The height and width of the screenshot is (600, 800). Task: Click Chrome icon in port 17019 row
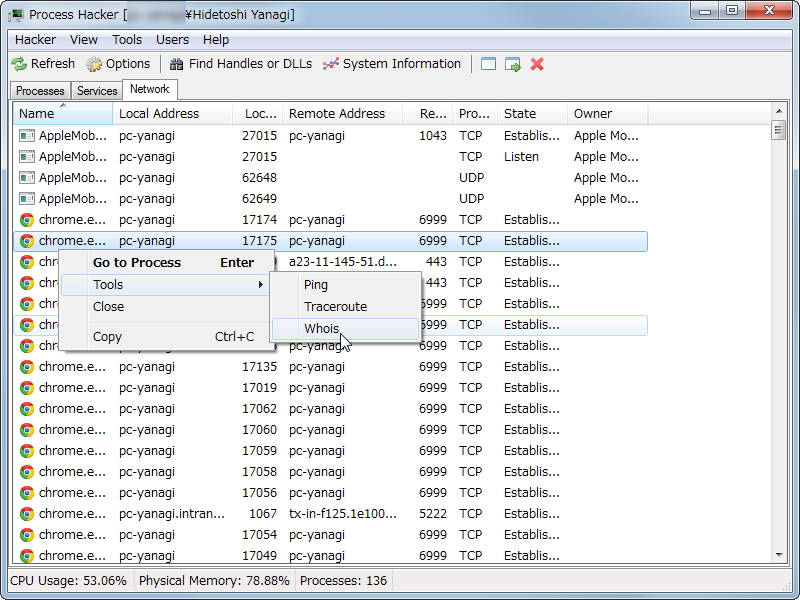(x=27, y=388)
